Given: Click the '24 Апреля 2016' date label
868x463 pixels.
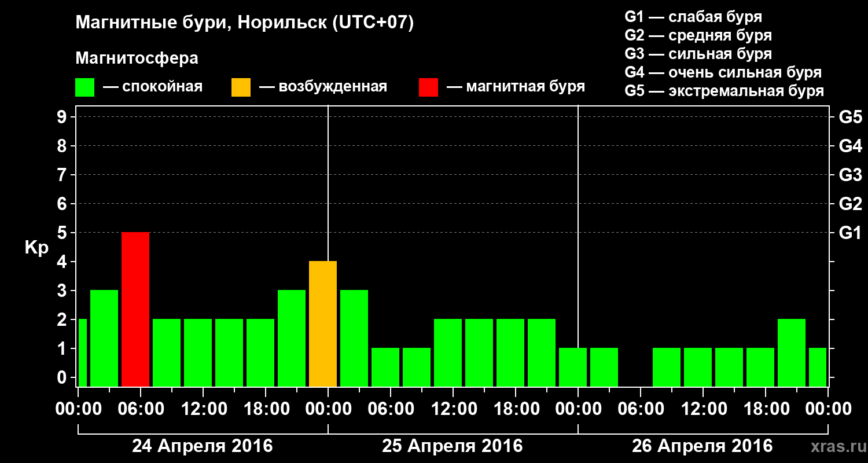Looking at the screenshot, I should 203,446.
